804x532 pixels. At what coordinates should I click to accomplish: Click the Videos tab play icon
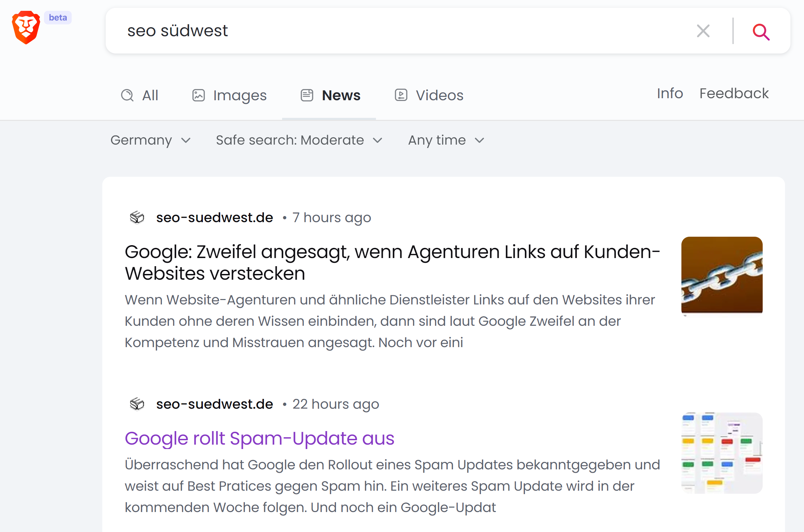click(x=401, y=95)
